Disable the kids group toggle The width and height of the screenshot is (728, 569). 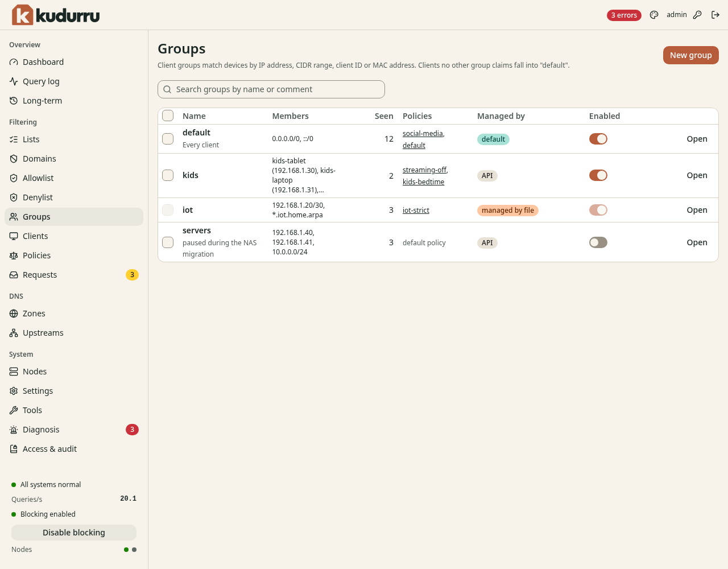[x=598, y=175]
